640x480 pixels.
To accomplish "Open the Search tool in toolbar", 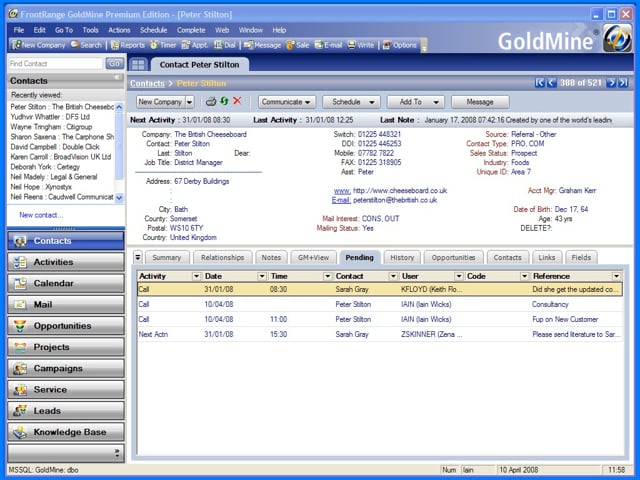I will pyautogui.click(x=86, y=45).
